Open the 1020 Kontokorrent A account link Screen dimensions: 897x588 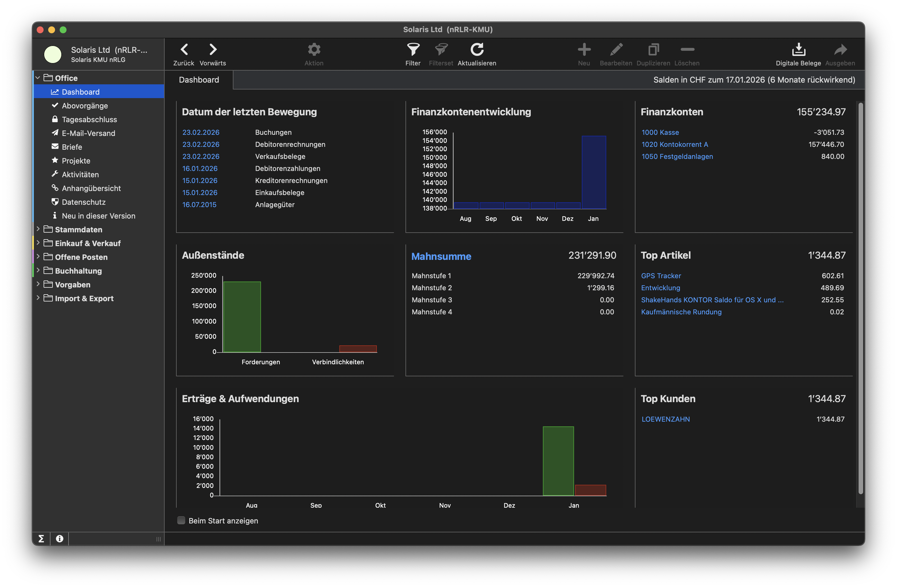675,144
